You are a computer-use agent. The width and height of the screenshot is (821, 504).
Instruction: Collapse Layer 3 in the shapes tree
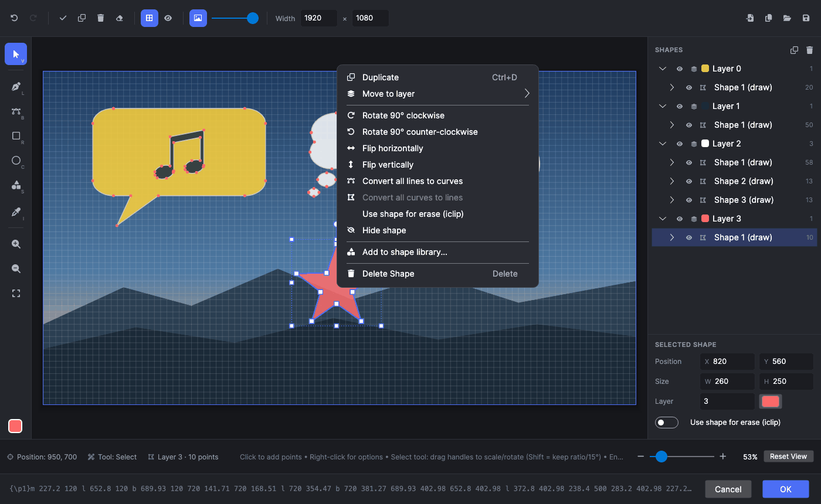coord(663,219)
